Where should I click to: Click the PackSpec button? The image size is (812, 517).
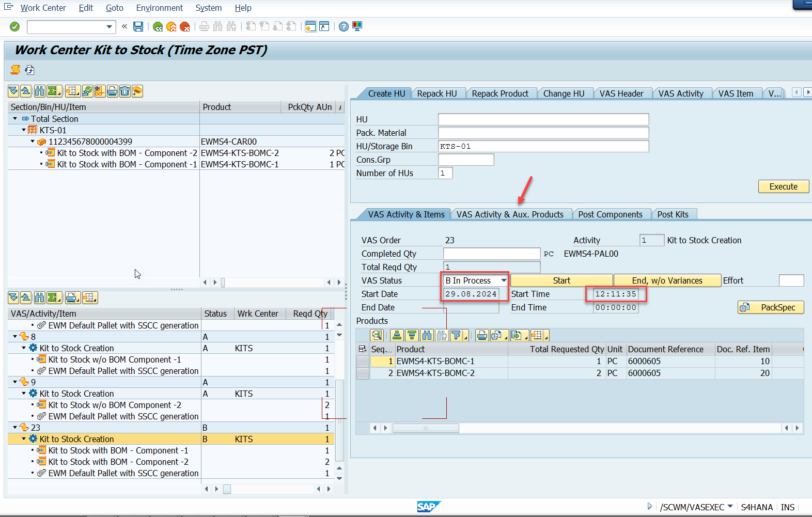pos(771,307)
